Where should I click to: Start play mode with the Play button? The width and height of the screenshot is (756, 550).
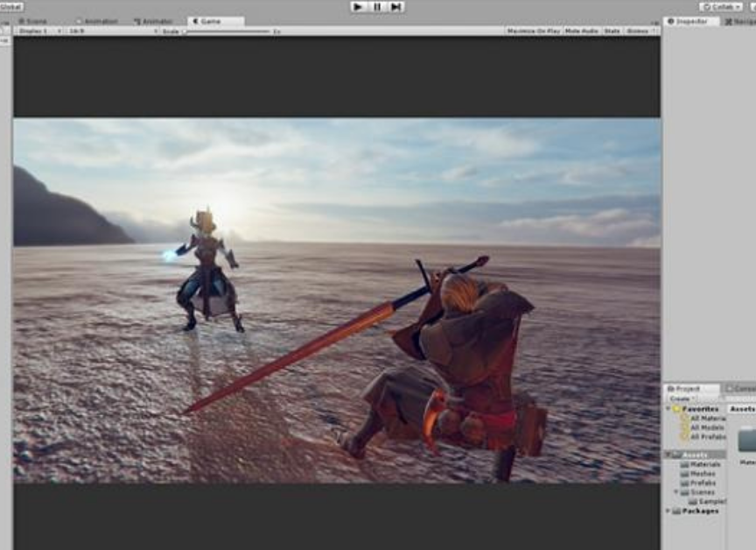coord(358,7)
